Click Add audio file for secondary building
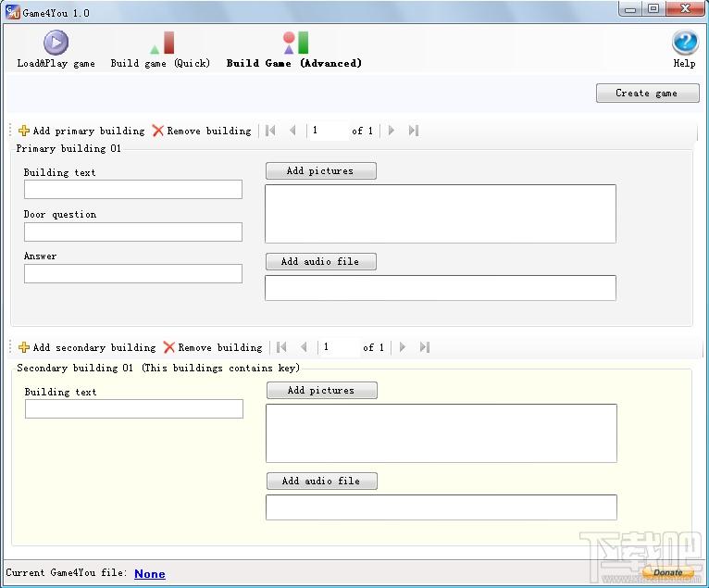Viewport: 709px width, 588px height. tap(321, 481)
